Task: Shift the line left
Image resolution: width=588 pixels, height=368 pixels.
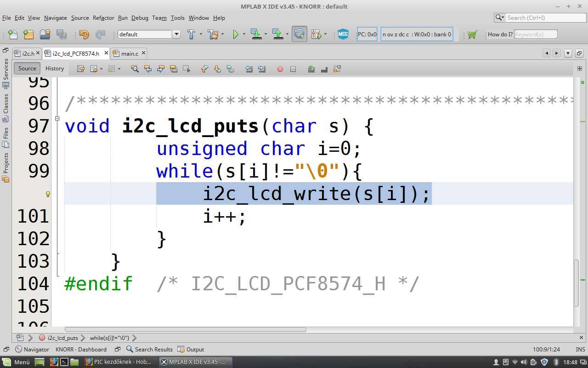Action: pyautogui.click(x=249, y=69)
